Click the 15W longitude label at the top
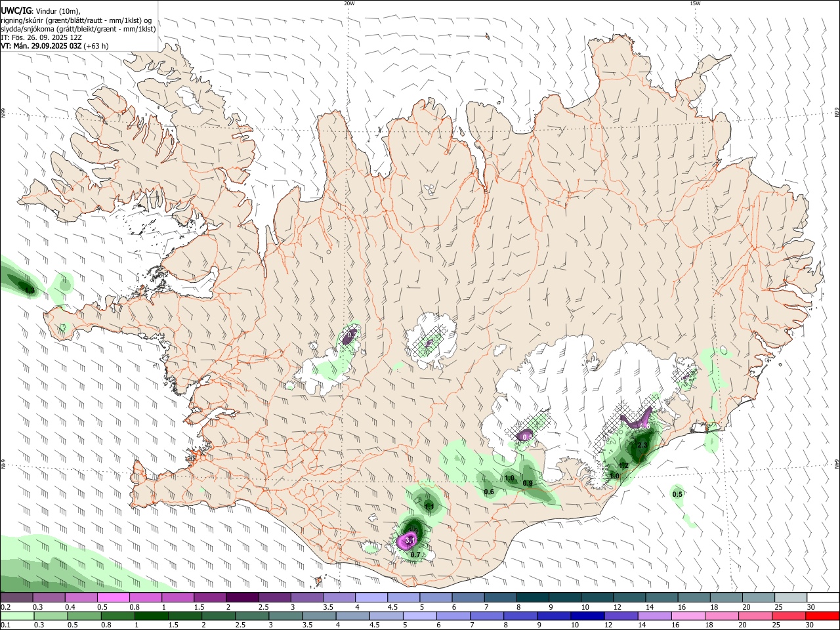Image resolution: width=840 pixels, height=630 pixels. tap(695, 3)
